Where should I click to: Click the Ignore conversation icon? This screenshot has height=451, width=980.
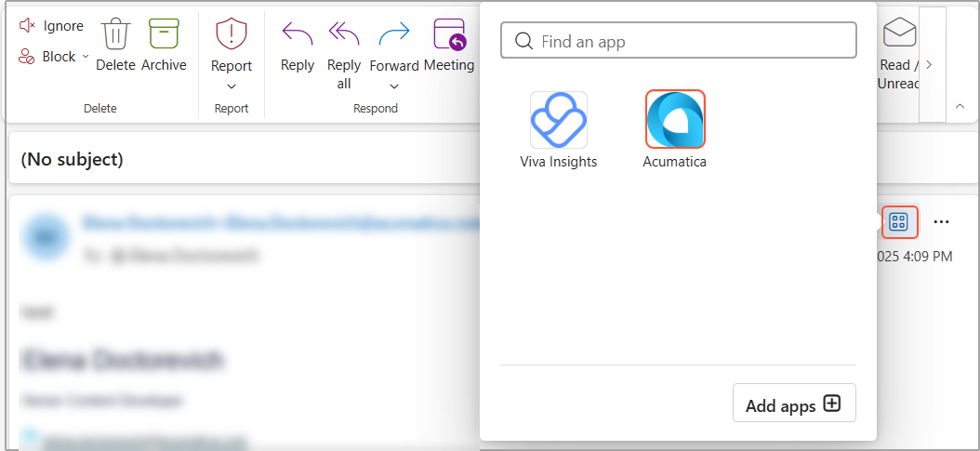click(x=27, y=26)
